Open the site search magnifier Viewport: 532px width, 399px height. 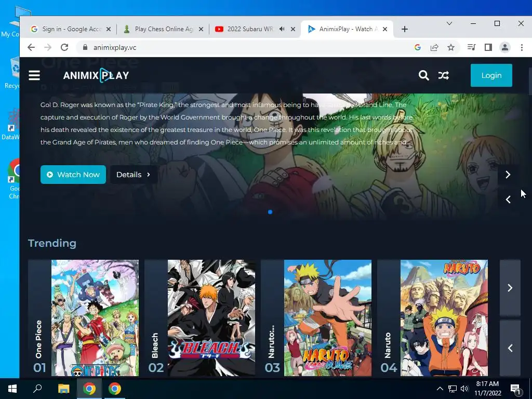pos(423,75)
